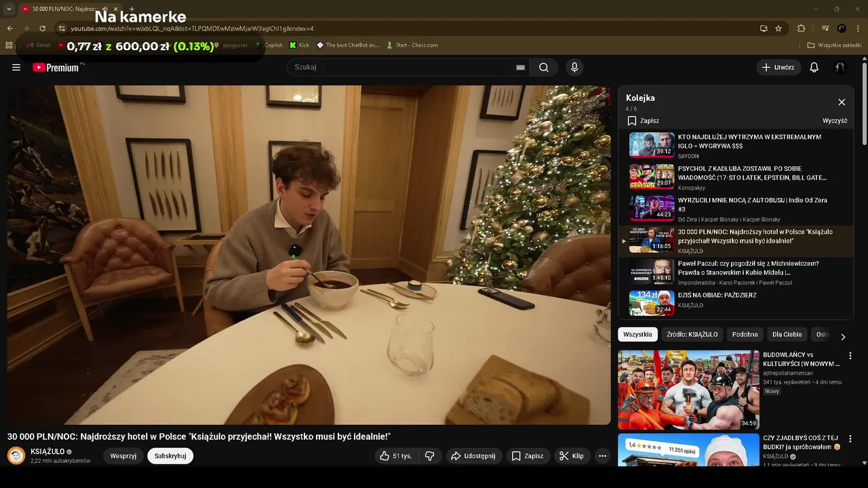Screen dimensions: 868x488
Task: Play queue video PSYCHOL Z KADŁUBA
Action: point(736,177)
